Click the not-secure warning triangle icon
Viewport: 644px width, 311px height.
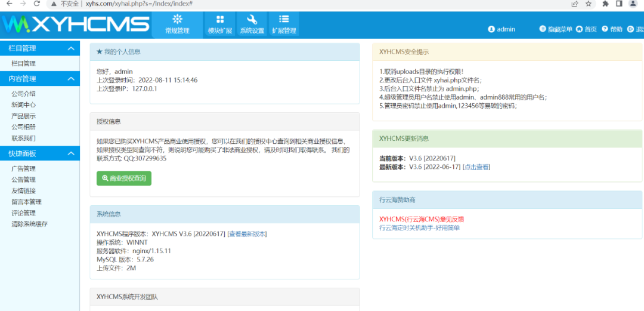pyautogui.click(x=54, y=4)
